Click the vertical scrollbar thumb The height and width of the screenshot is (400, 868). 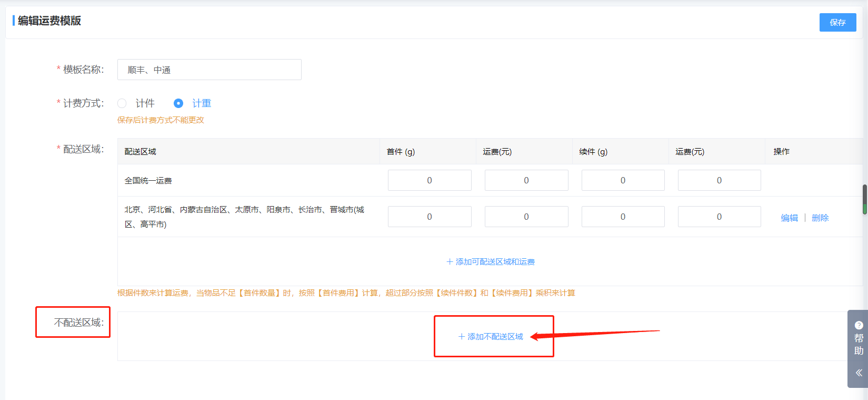pos(864,199)
